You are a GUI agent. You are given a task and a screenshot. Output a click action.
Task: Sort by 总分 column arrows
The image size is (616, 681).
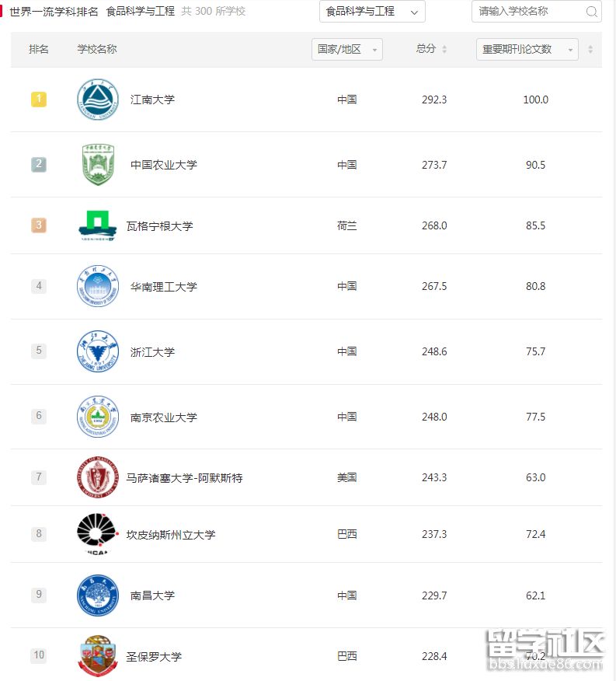[444, 49]
